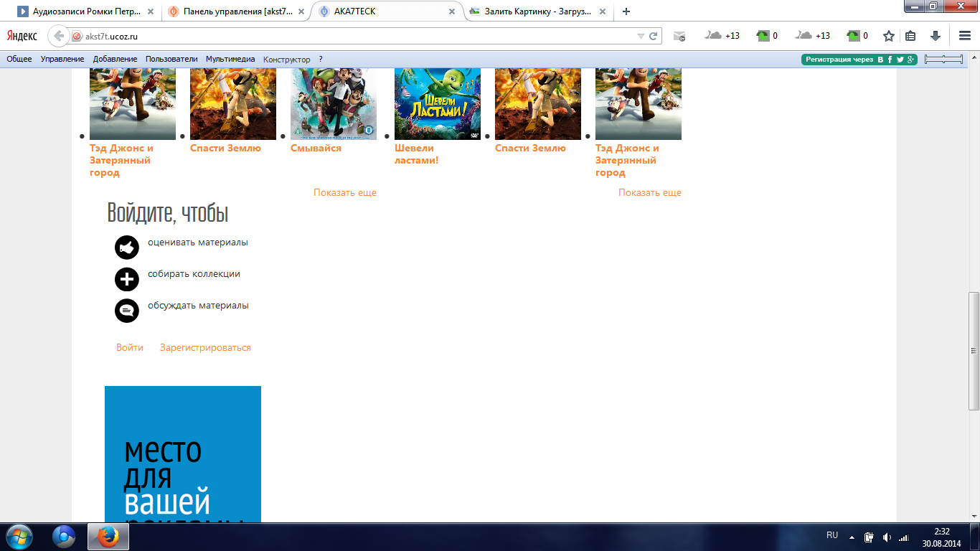Bookmark this page with the star icon

(x=889, y=36)
